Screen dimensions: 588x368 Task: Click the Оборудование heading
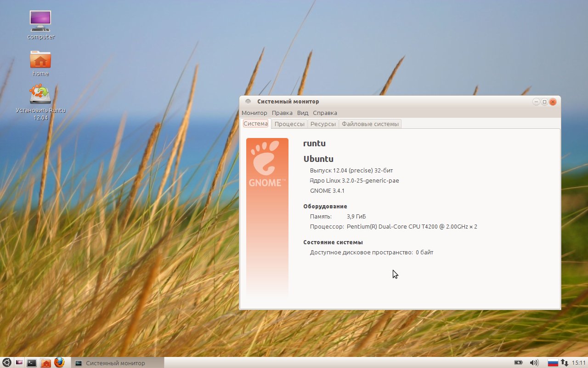click(325, 207)
